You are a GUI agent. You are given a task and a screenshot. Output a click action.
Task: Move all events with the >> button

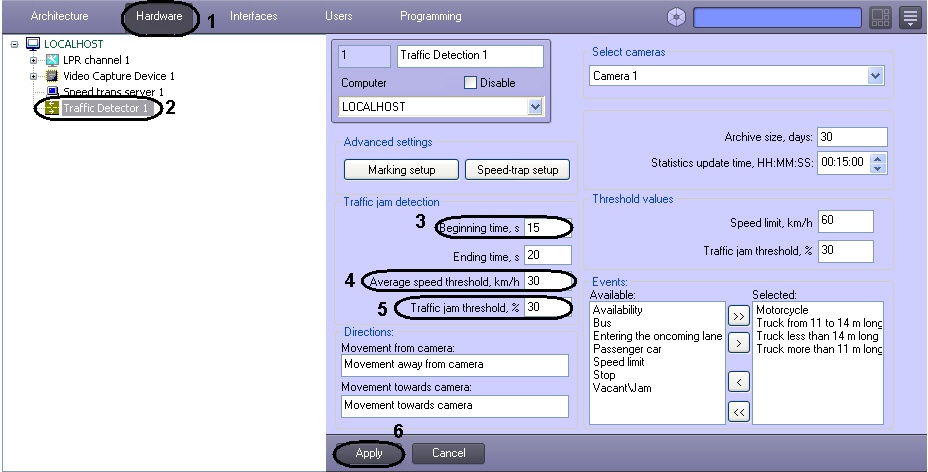click(x=739, y=316)
